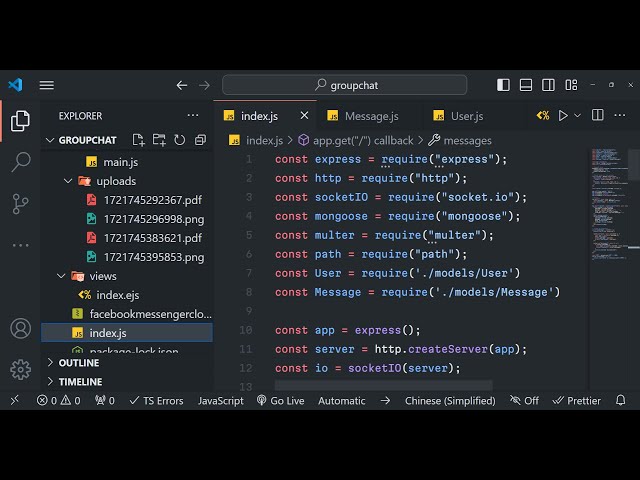640x480 pixels.
Task: Toggle secondary side bar layout button
Action: 548,85
